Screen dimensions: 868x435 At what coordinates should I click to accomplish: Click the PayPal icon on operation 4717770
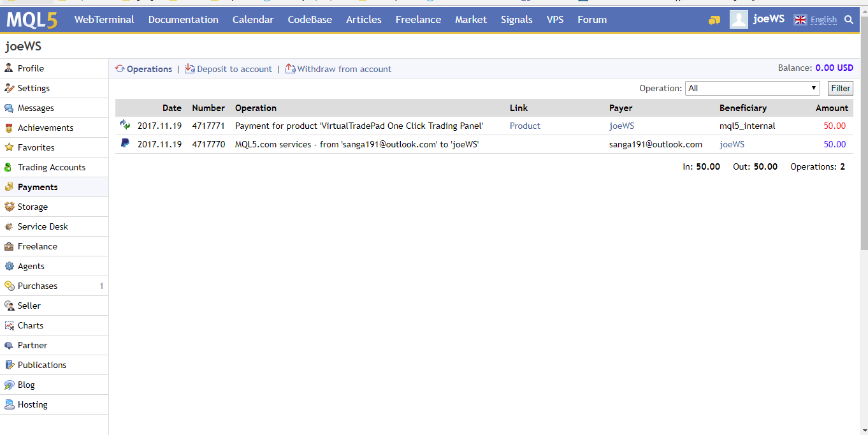click(125, 144)
